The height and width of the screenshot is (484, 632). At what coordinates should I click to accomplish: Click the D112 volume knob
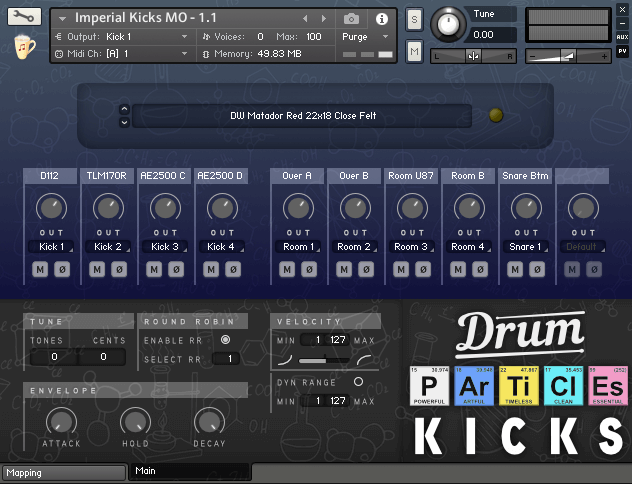point(51,208)
